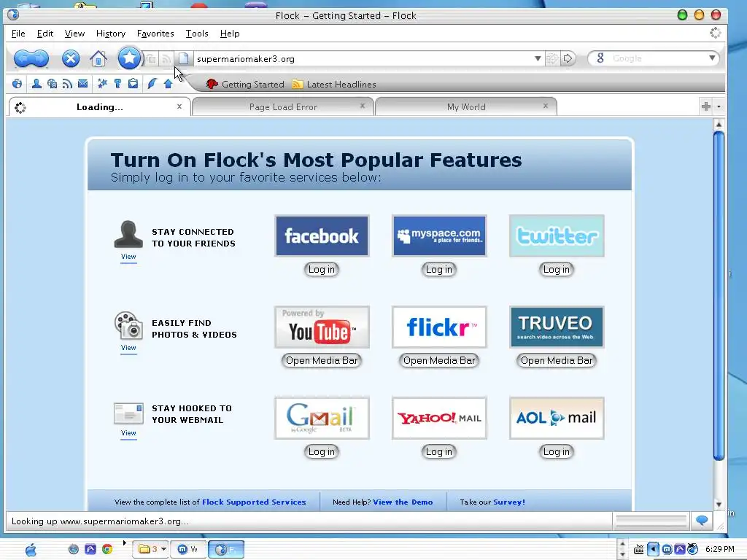Open the Latest Headlines feed bookmark
The height and width of the screenshot is (560, 747).
click(334, 85)
